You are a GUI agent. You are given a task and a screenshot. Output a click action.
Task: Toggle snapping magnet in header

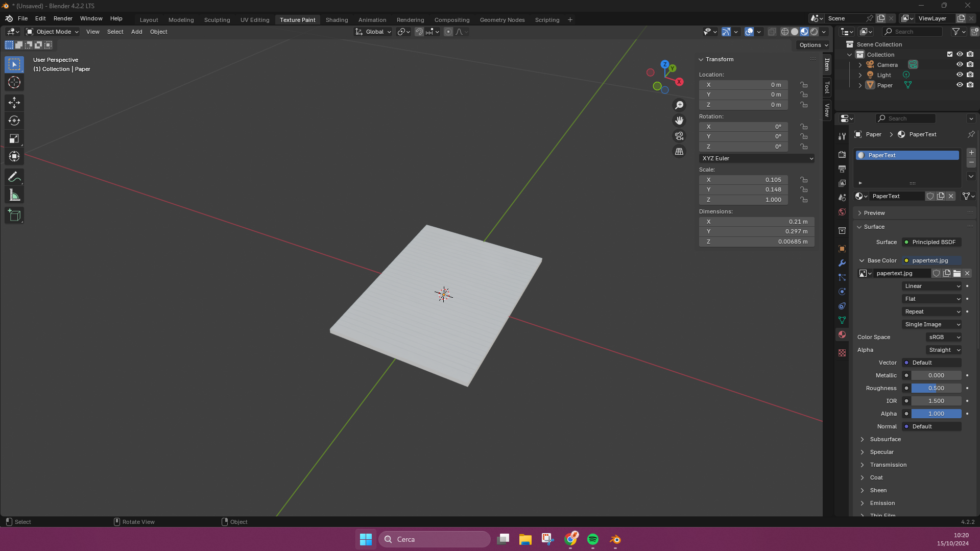[419, 32]
